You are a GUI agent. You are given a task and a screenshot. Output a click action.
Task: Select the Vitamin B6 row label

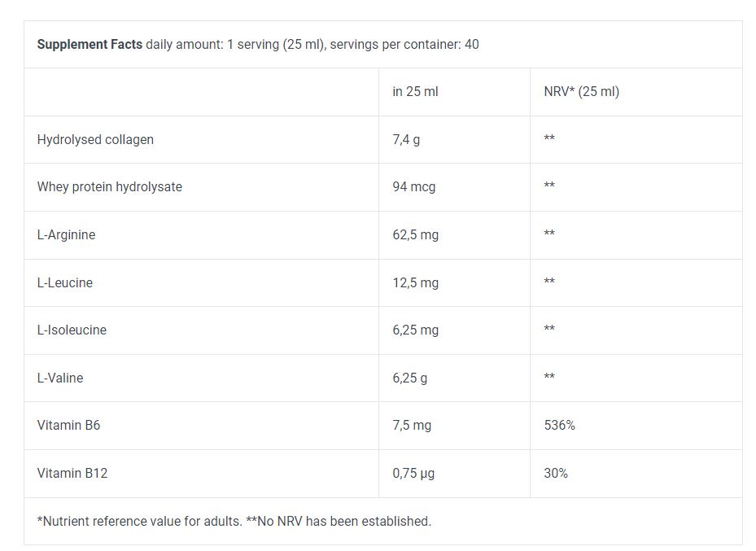(68, 425)
